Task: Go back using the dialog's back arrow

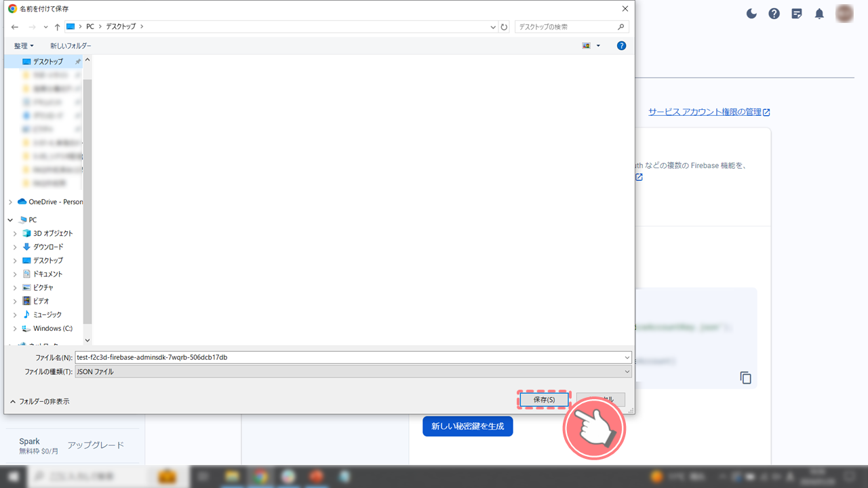Action: tap(15, 27)
